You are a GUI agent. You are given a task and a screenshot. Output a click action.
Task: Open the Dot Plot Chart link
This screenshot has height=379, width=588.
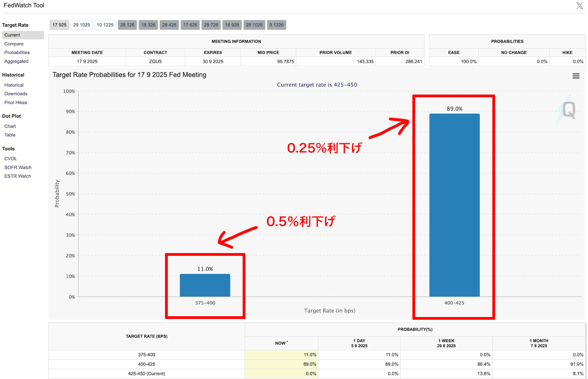click(10, 126)
